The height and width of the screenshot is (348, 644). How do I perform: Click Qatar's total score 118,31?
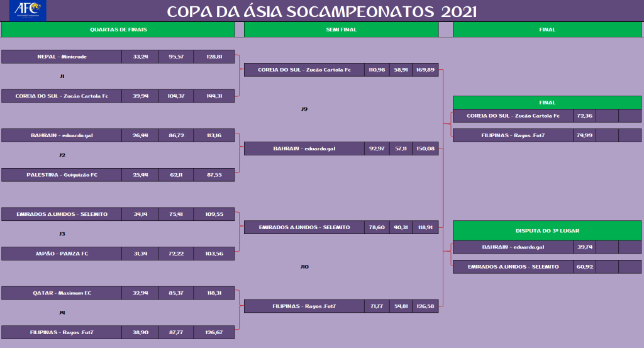[x=214, y=293]
